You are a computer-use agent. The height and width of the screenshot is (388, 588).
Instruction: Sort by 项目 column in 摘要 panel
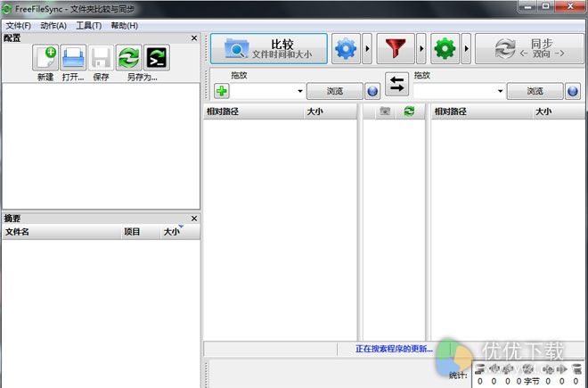[x=141, y=232]
